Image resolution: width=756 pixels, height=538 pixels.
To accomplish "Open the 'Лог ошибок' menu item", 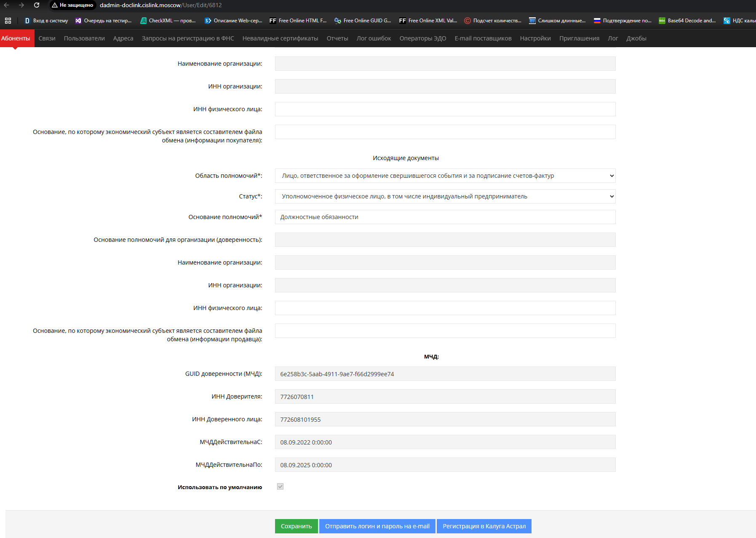I will pyautogui.click(x=374, y=38).
